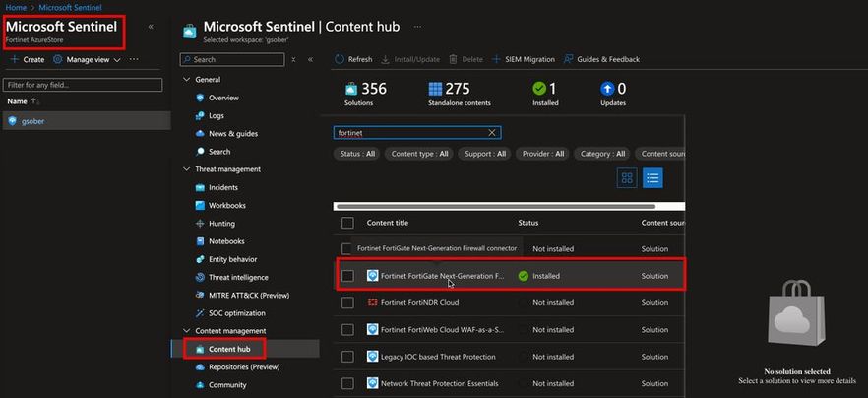Image resolution: width=868 pixels, height=398 pixels.
Task: Check the Fortinet FortiNDR Cloud row checkbox
Action: (x=346, y=302)
